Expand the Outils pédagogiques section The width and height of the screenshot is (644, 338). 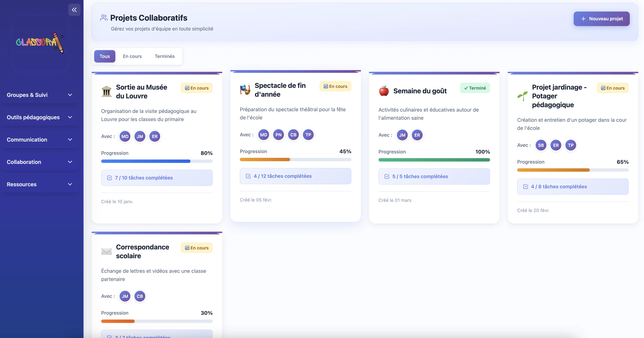(40, 117)
